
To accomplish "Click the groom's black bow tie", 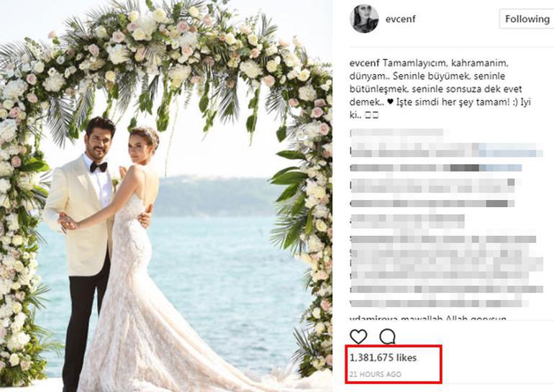I will [99, 167].
